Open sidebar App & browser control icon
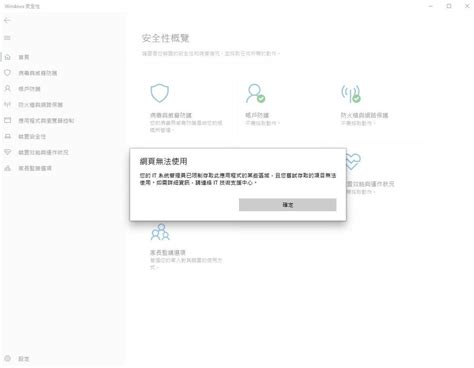Screen dimensions: 474x368 pyautogui.click(x=7, y=120)
